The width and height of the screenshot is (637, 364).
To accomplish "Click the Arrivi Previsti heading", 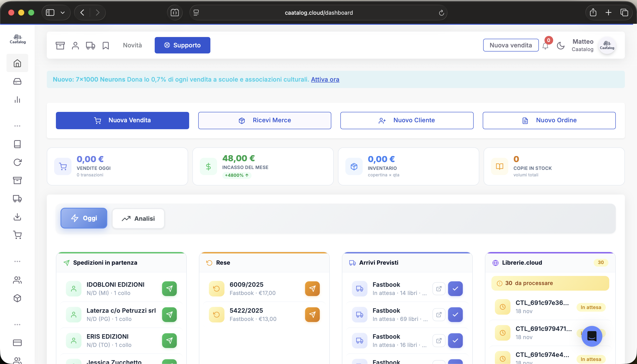I will pyautogui.click(x=379, y=263).
